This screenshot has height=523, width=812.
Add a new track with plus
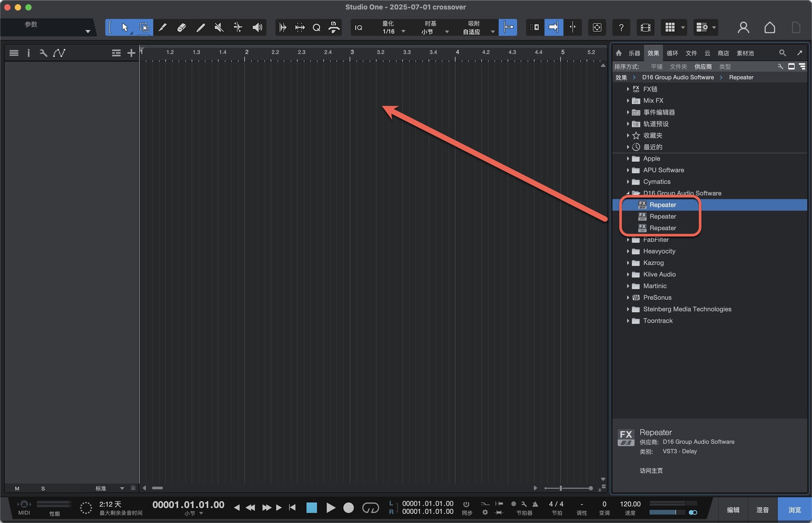click(x=131, y=53)
